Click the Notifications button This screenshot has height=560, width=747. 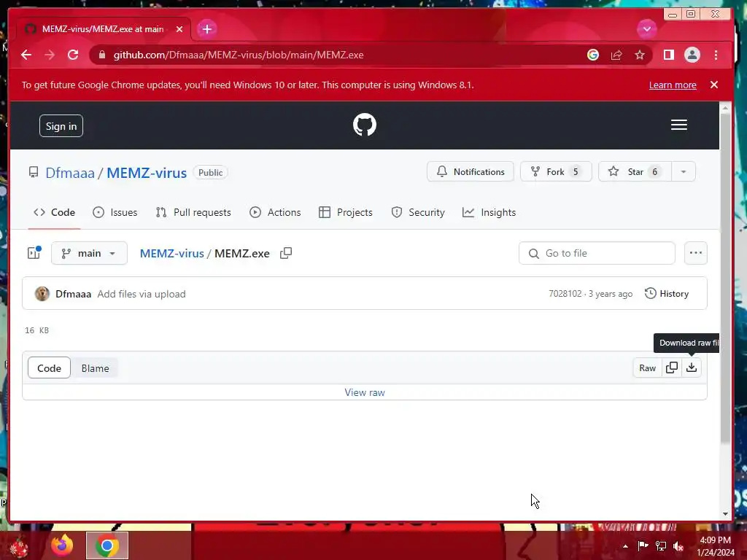click(x=471, y=171)
